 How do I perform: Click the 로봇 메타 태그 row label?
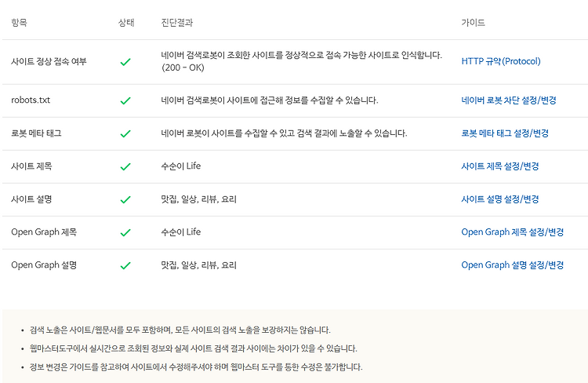36,133
